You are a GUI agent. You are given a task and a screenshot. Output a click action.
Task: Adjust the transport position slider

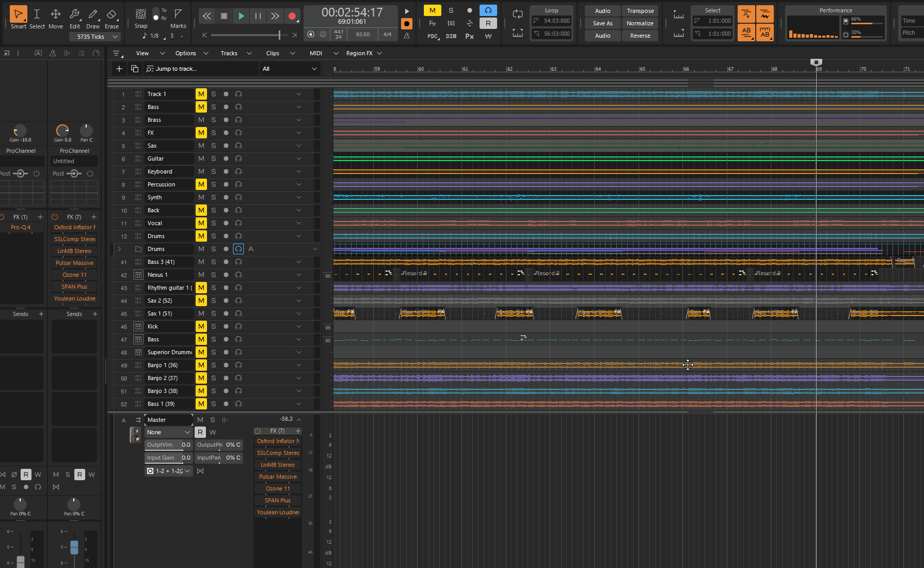pyautogui.click(x=279, y=35)
